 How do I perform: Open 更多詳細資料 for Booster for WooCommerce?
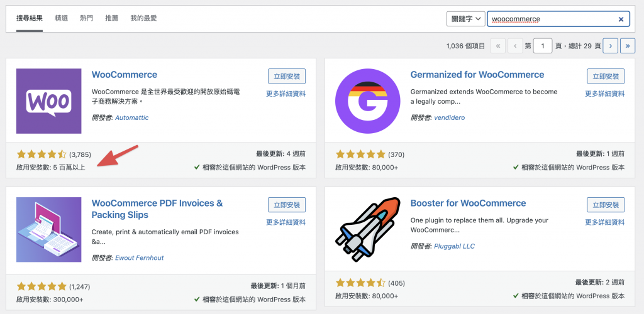[x=605, y=222]
